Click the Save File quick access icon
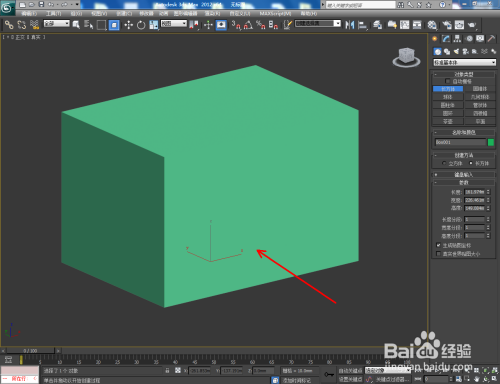 pyautogui.click(x=42, y=5)
